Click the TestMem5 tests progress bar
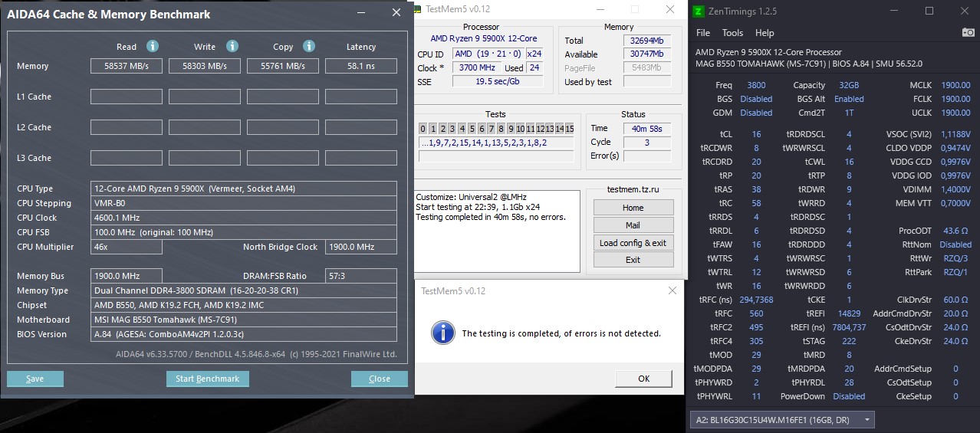980x433 pixels. (x=496, y=156)
